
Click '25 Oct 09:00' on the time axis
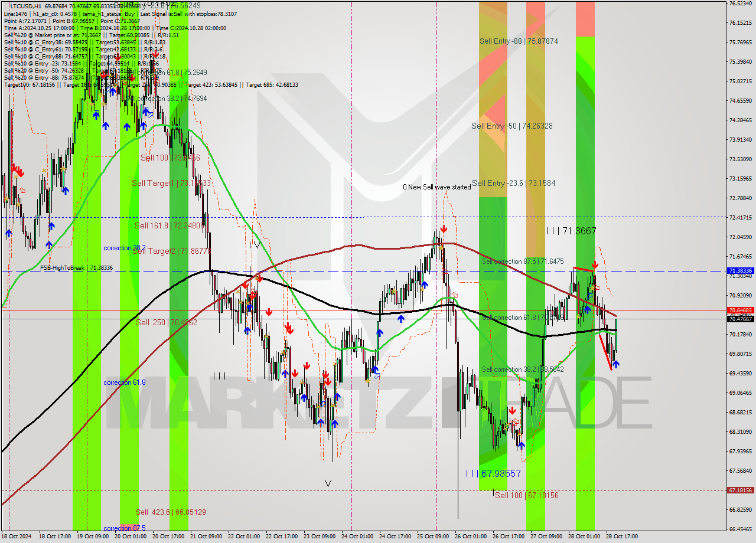(x=433, y=537)
